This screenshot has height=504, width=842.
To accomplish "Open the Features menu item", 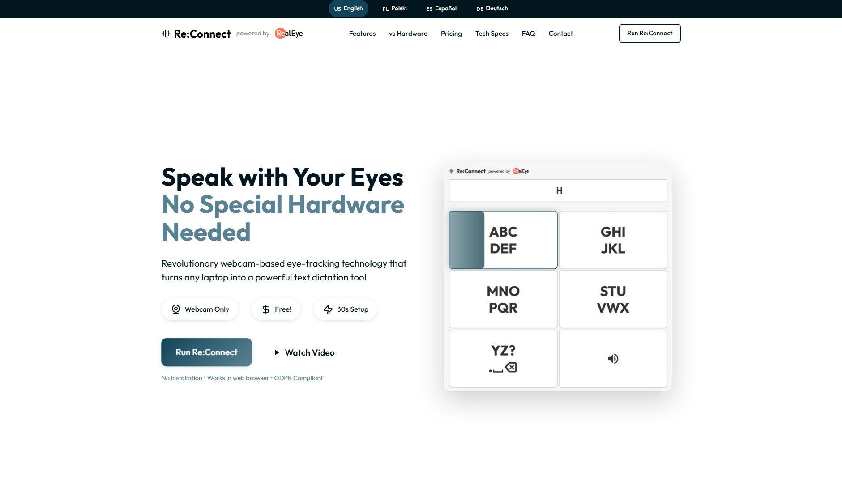I will coord(362,34).
